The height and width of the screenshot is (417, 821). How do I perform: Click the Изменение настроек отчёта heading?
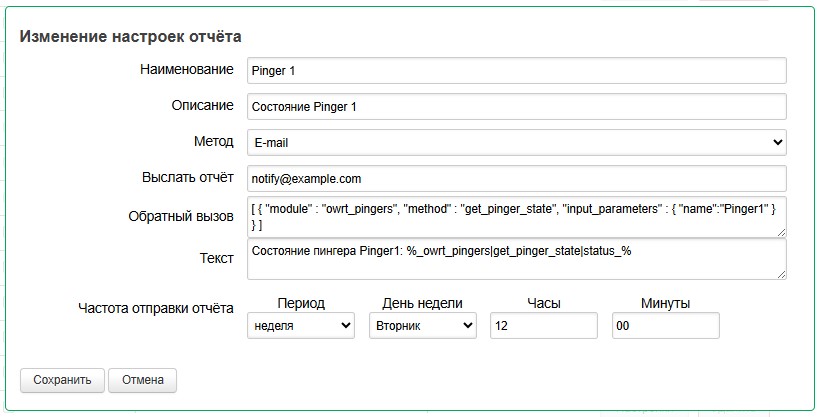[131, 37]
